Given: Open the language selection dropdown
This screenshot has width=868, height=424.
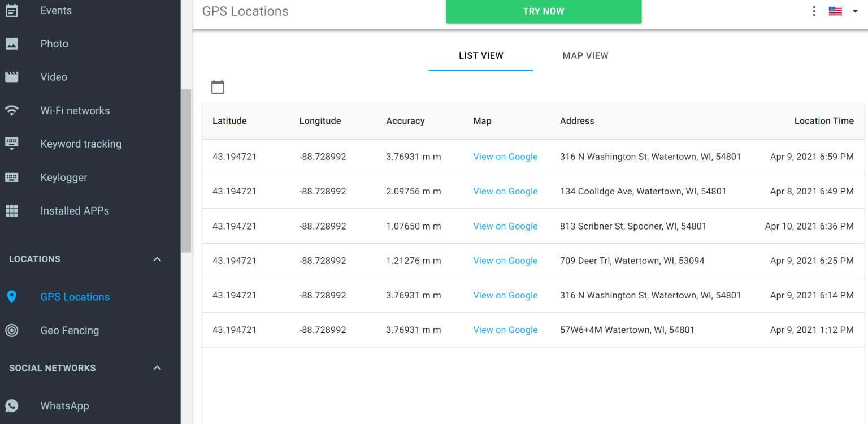Looking at the screenshot, I should [841, 11].
